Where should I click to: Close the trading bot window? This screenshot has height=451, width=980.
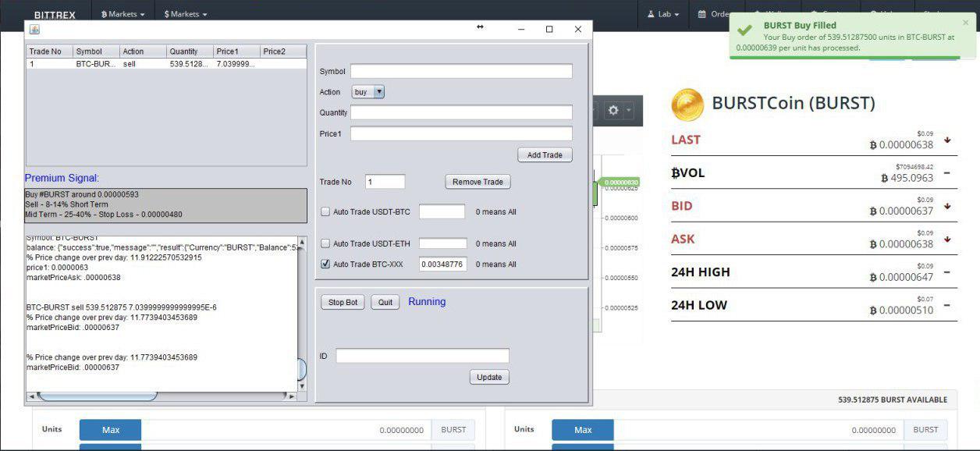coord(578,29)
